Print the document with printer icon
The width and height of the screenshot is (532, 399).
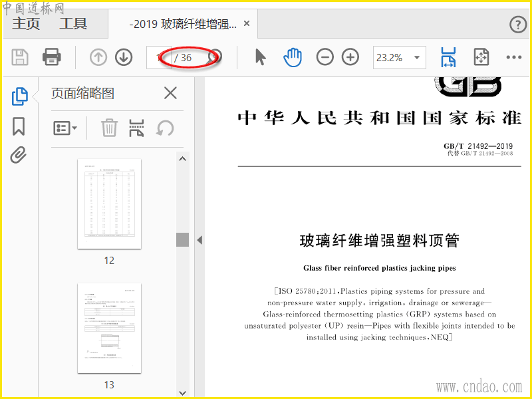tap(52, 57)
